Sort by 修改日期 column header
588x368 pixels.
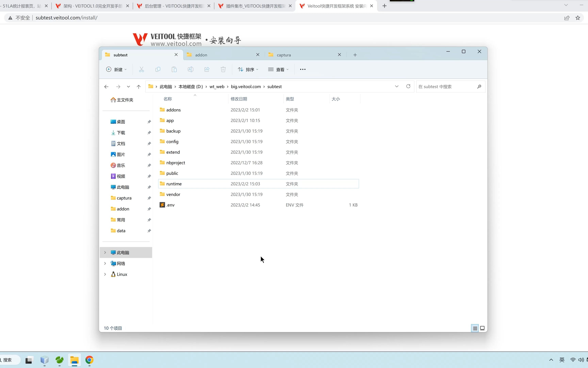(x=239, y=99)
